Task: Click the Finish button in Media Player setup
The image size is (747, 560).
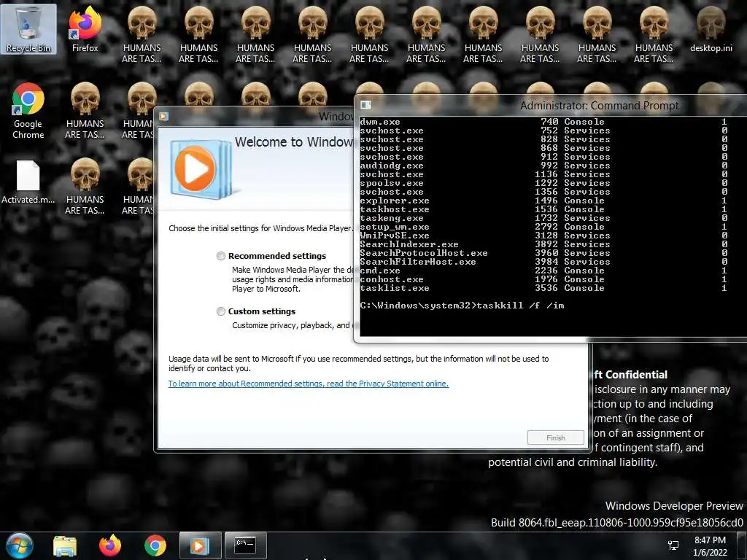Action: (555, 437)
